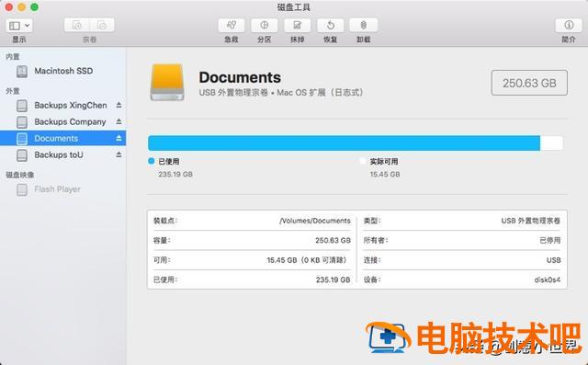Click the Backups Company drive icon
The image size is (588, 365).
pyautogui.click(x=22, y=122)
